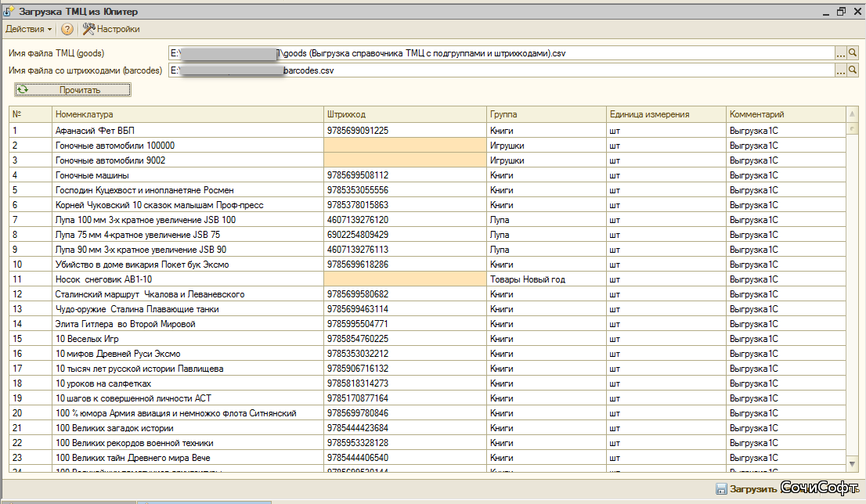Select '100 Великих тайн Древнего мира Вече'
This screenshot has height=504, width=866.
428,459
